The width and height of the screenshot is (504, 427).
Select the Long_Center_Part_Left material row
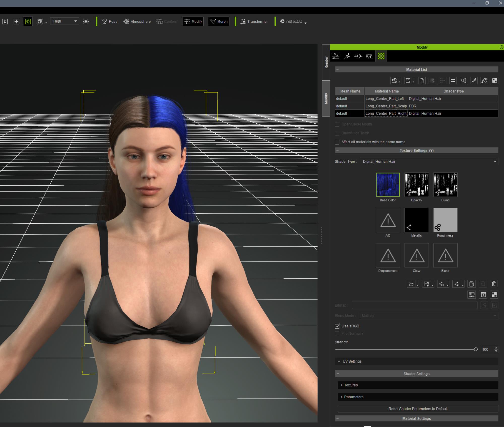tap(416, 99)
